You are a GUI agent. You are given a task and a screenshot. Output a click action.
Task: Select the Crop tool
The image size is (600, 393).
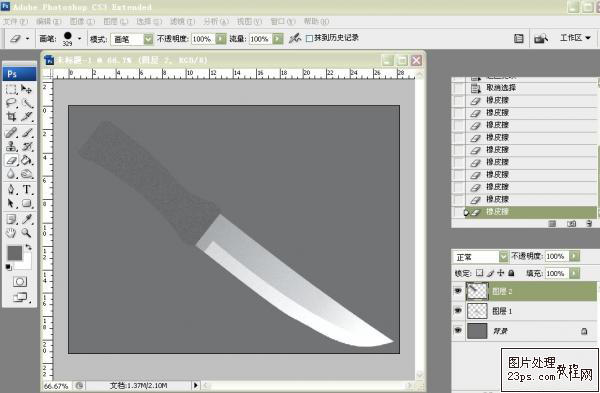click(11, 116)
